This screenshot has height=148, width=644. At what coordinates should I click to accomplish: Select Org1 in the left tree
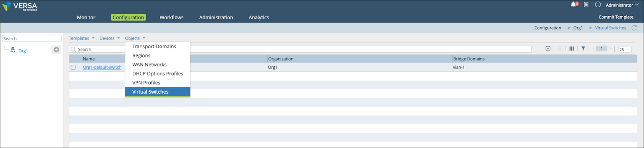click(x=23, y=51)
